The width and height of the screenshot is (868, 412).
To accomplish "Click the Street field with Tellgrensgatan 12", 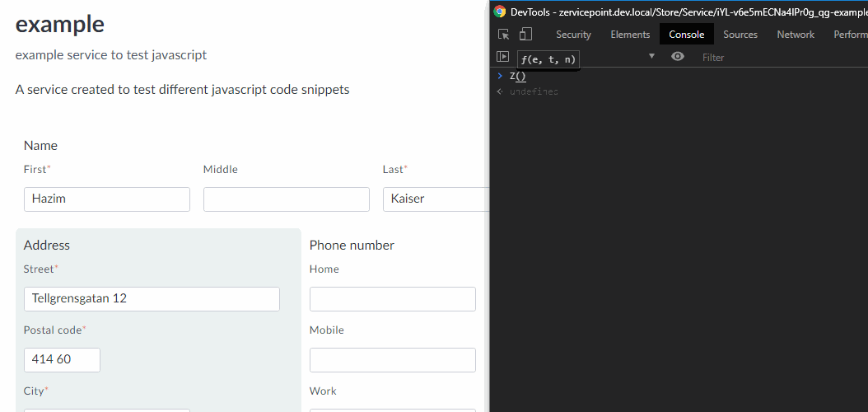I will coord(152,298).
